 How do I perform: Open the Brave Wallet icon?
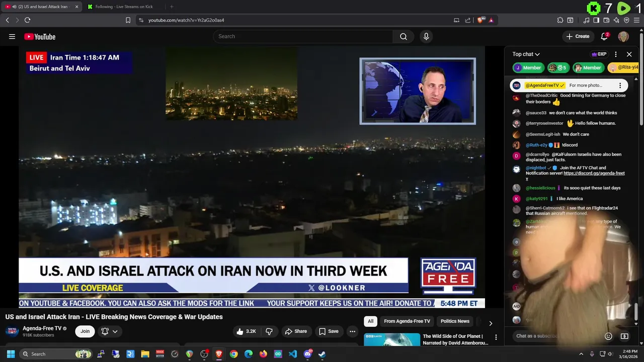point(606,20)
